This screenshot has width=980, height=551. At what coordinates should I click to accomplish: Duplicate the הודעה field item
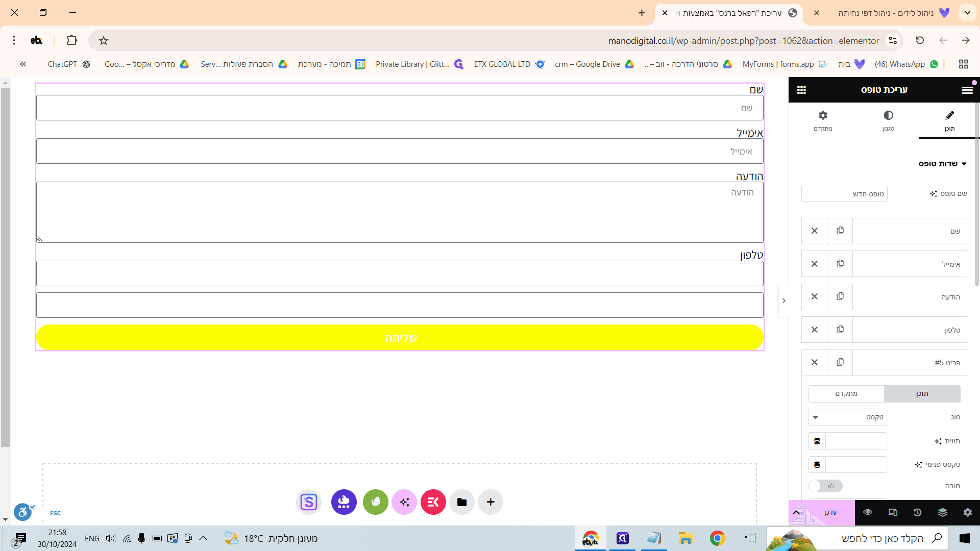click(x=840, y=297)
